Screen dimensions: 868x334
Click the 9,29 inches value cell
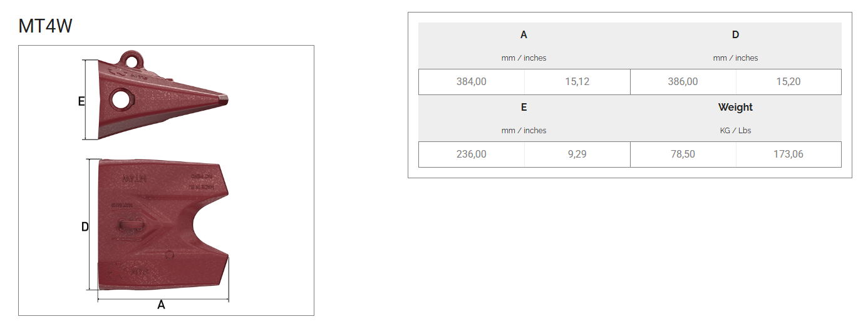pos(577,154)
